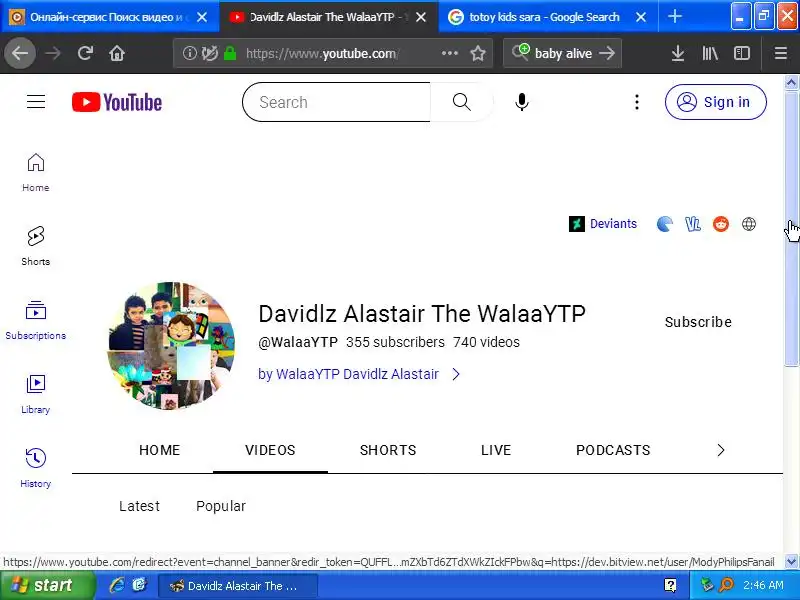Show more channel tabs with right chevron

click(x=720, y=450)
